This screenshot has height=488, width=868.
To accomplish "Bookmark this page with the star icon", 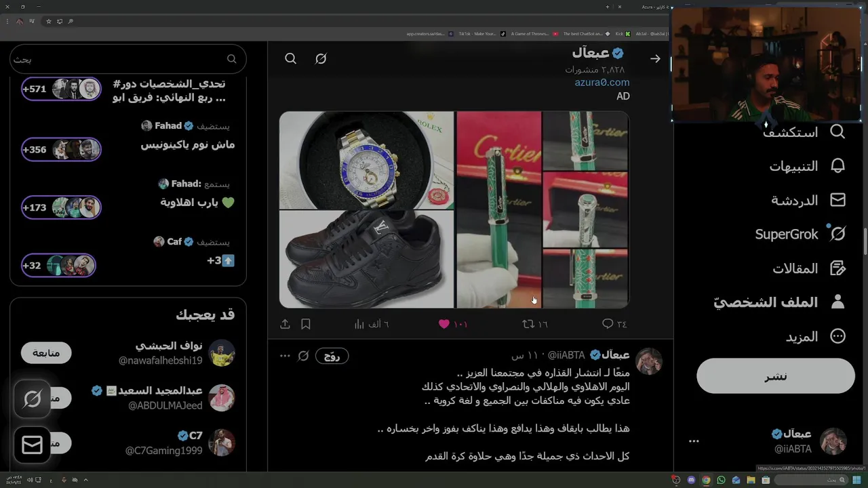I will [x=48, y=21].
